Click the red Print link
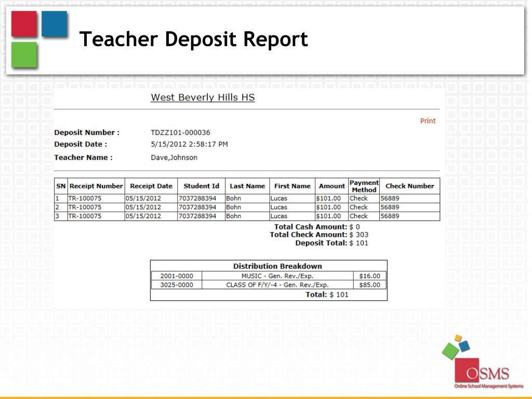 [428, 121]
